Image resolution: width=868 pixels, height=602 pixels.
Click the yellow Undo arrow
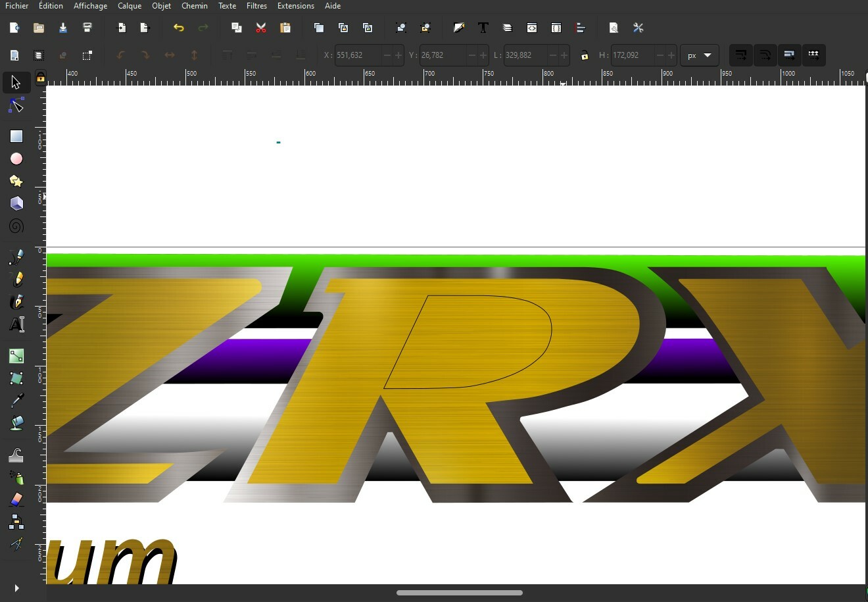[x=178, y=28]
